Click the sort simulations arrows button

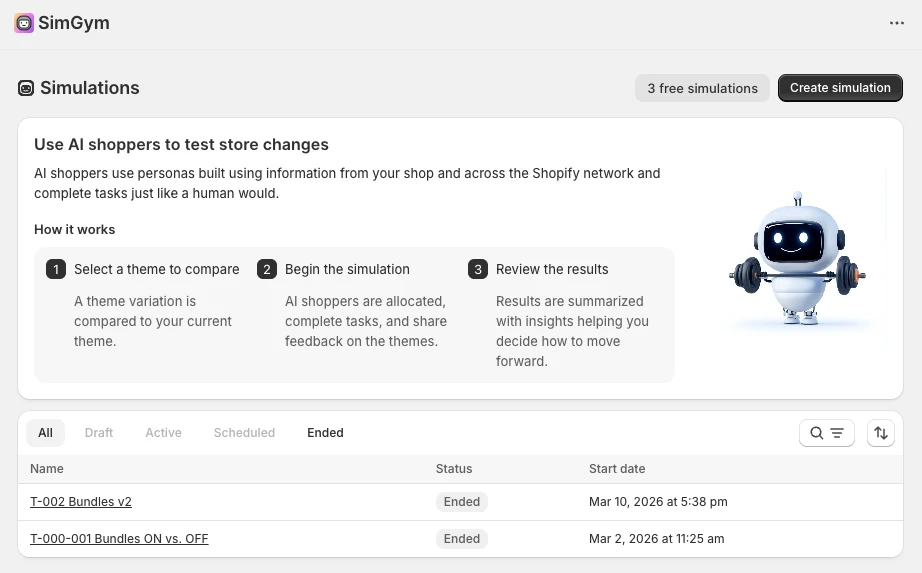(881, 433)
